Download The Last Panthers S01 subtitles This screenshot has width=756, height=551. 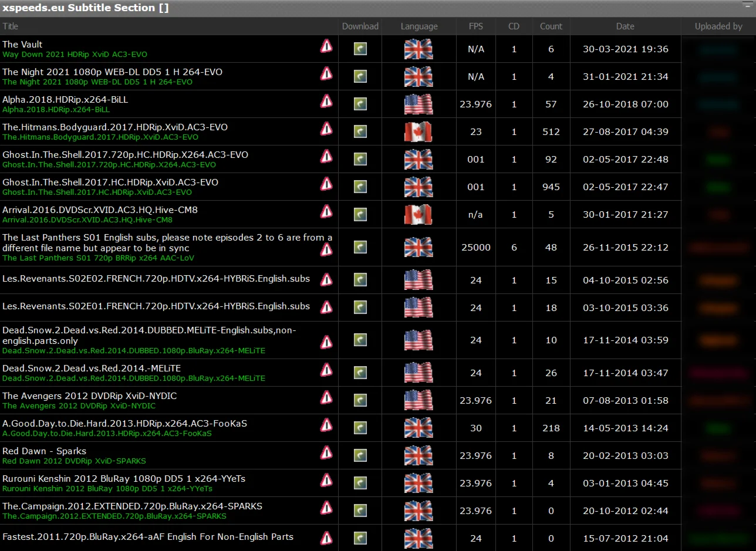(360, 247)
